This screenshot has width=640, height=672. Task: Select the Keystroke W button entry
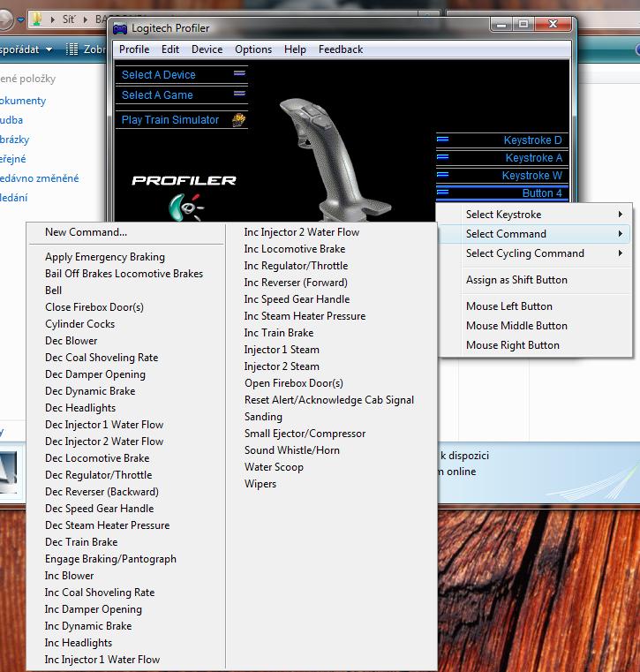[502, 176]
